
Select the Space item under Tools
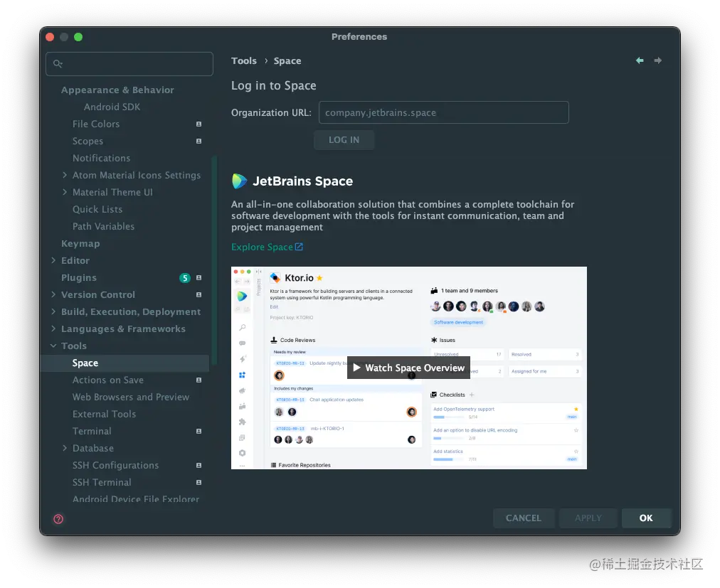click(125, 363)
